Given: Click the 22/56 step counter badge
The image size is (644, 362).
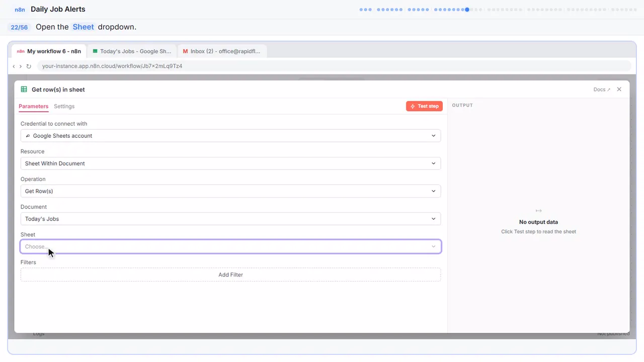Looking at the screenshot, I should pyautogui.click(x=19, y=27).
